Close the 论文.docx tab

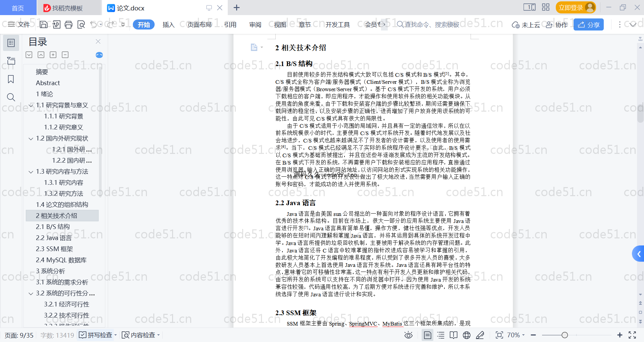point(220,8)
